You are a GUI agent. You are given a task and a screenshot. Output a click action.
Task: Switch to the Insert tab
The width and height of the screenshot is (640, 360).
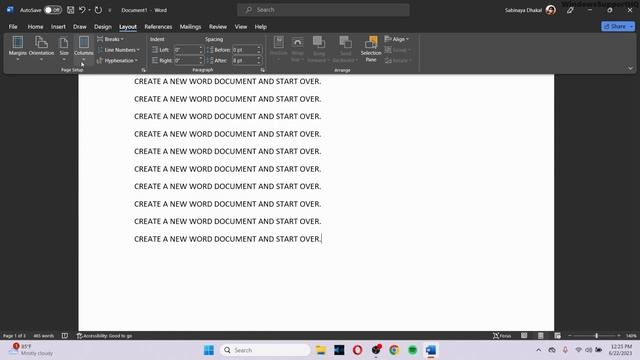[58, 27]
